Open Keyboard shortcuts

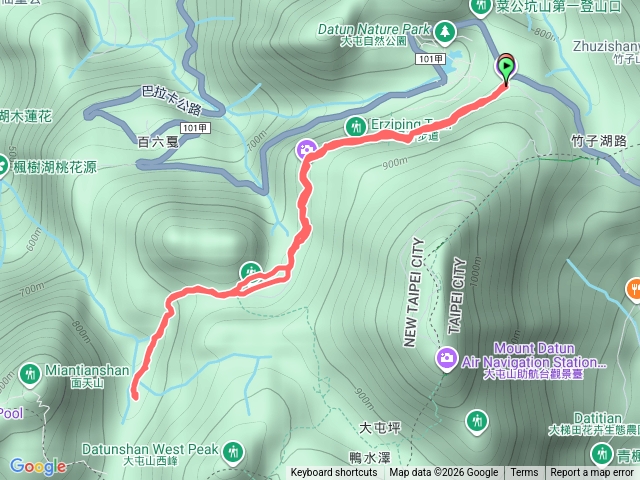pyautogui.click(x=333, y=472)
